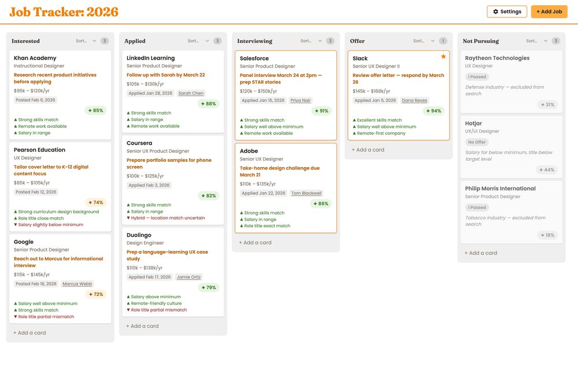Screen dimensions: 578x392
Task: Click the 31% match badge on Raytheon Technologies
Action: coord(547,105)
